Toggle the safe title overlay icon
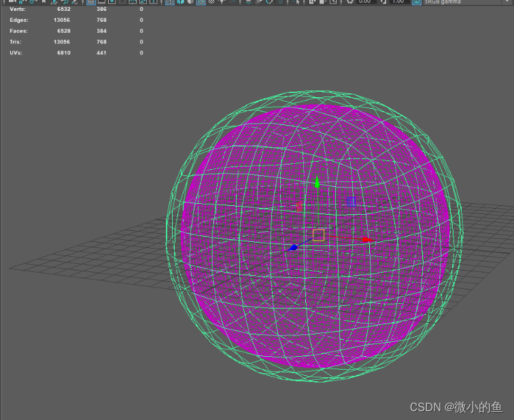Screen dimensions: 514x420 154,1
